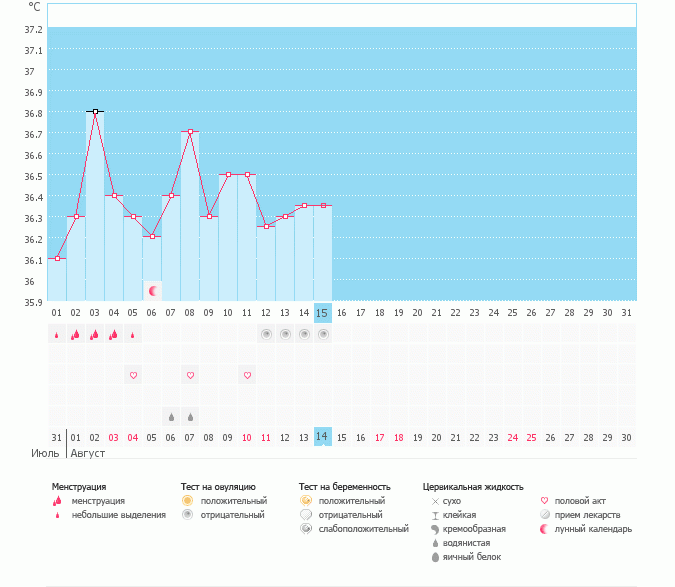Screen dimensions: 675x587
Task: Click the test result icon under day 15
Action: coord(323,334)
